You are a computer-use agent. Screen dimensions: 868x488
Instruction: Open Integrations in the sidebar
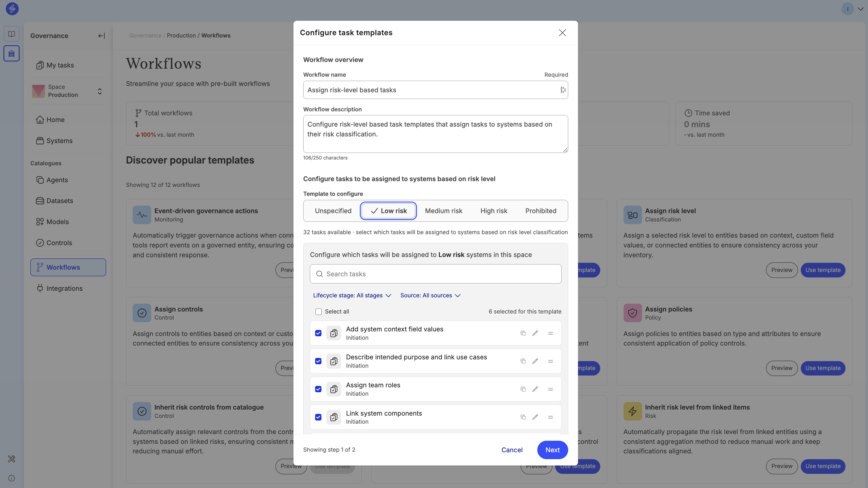click(x=68, y=288)
